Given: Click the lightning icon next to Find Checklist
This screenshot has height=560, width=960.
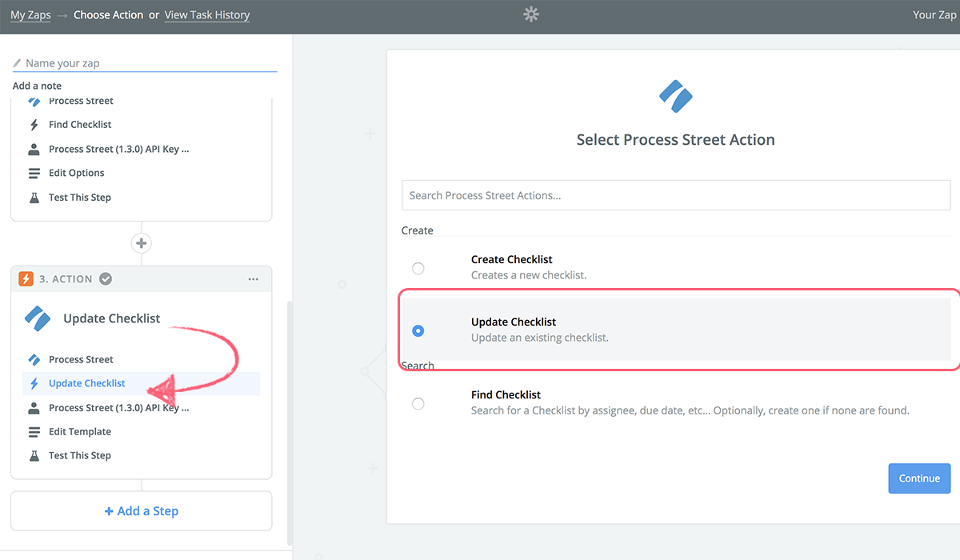Looking at the screenshot, I should pos(34,125).
